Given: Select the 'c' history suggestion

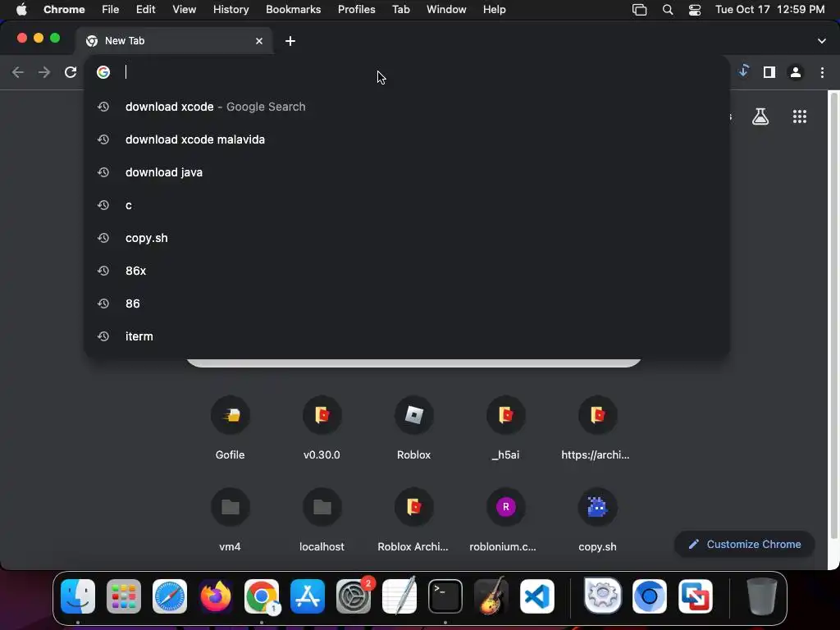Looking at the screenshot, I should click(x=407, y=205).
